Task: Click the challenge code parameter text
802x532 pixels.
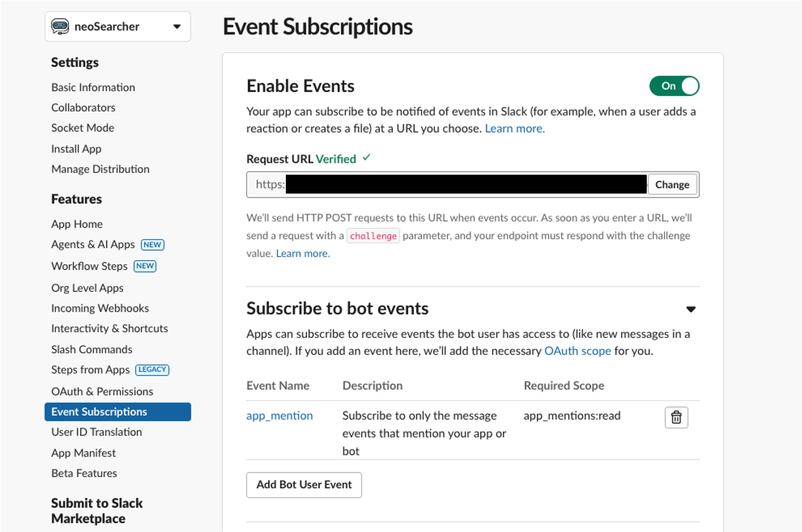Action: [374, 236]
